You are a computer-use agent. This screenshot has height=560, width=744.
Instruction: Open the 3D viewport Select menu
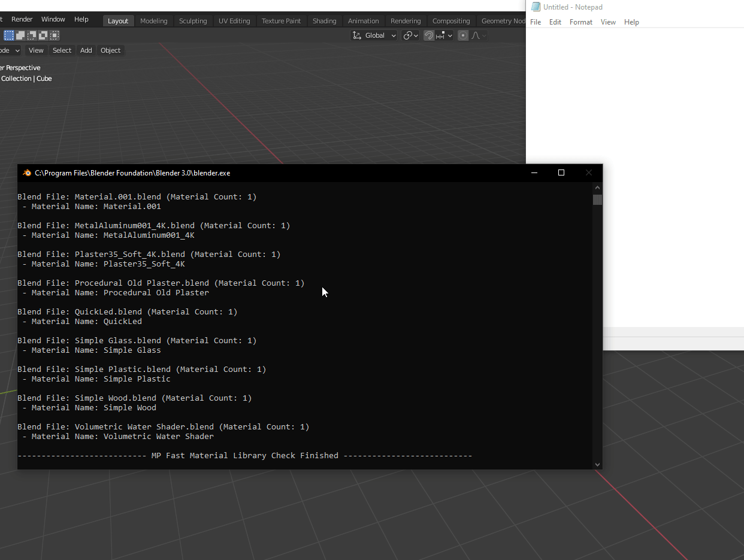click(x=62, y=50)
